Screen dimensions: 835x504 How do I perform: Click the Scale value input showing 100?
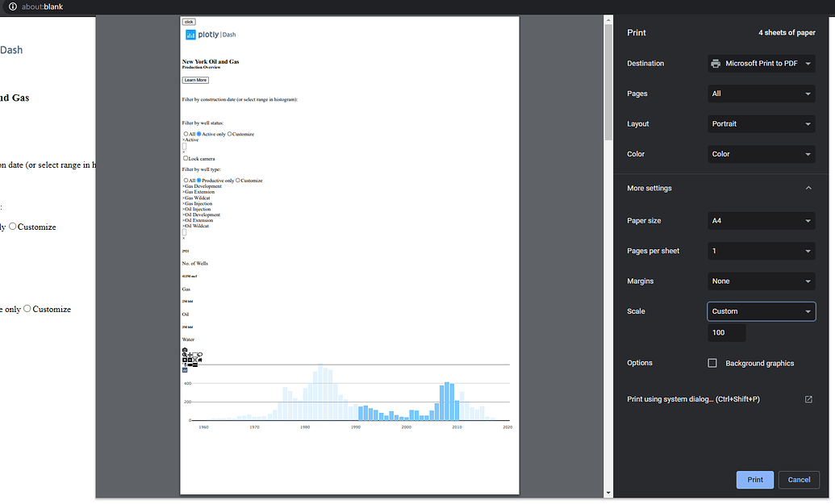coord(725,332)
